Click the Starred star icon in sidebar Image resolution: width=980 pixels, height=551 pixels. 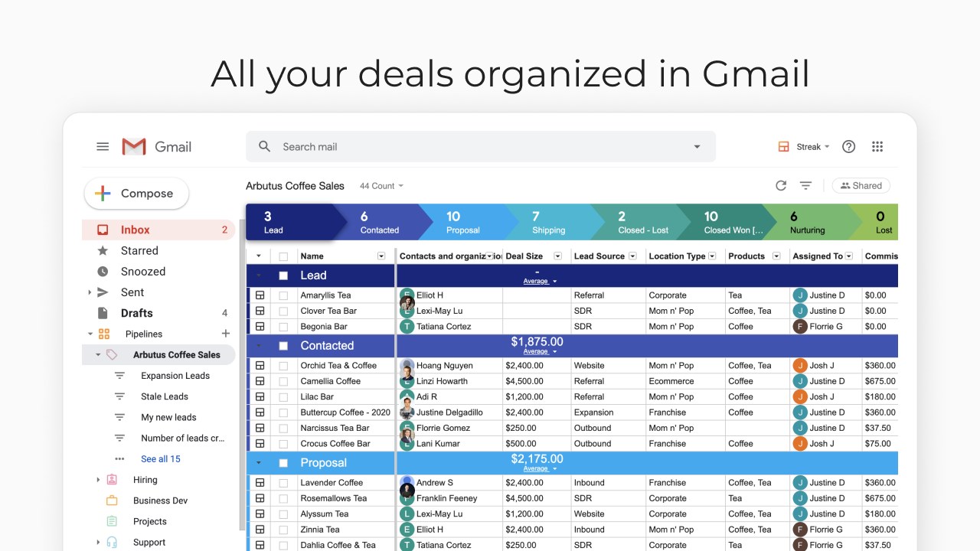[x=103, y=250]
